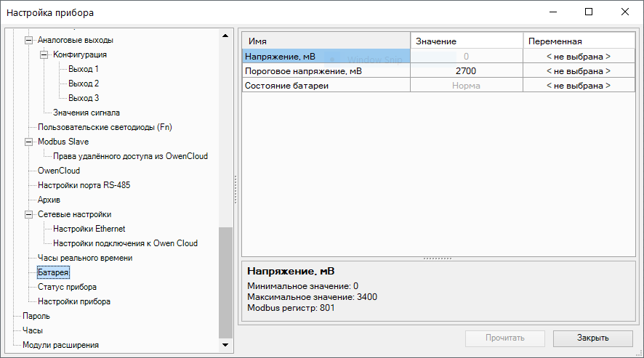
Task: Collapse the Конфигурация tree node
Action: [x=44, y=54]
